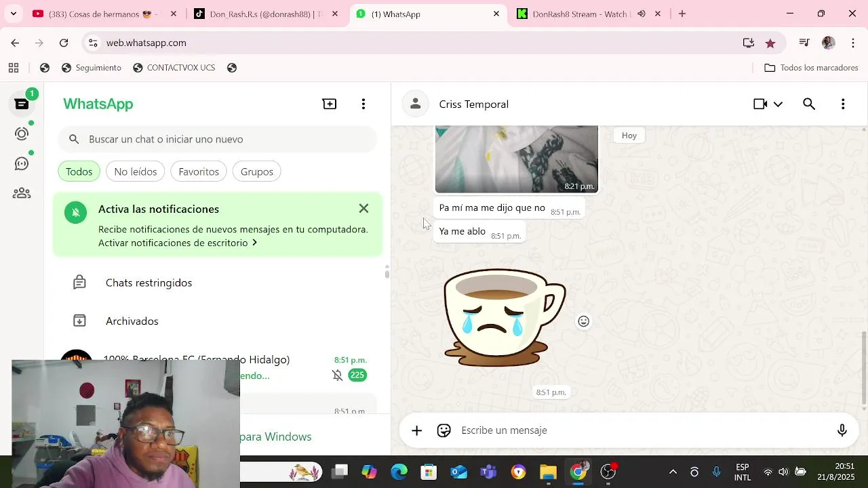The height and width of the screenshot is (488, 868).
Task: Go back in the browser
Action: (15, 43)
